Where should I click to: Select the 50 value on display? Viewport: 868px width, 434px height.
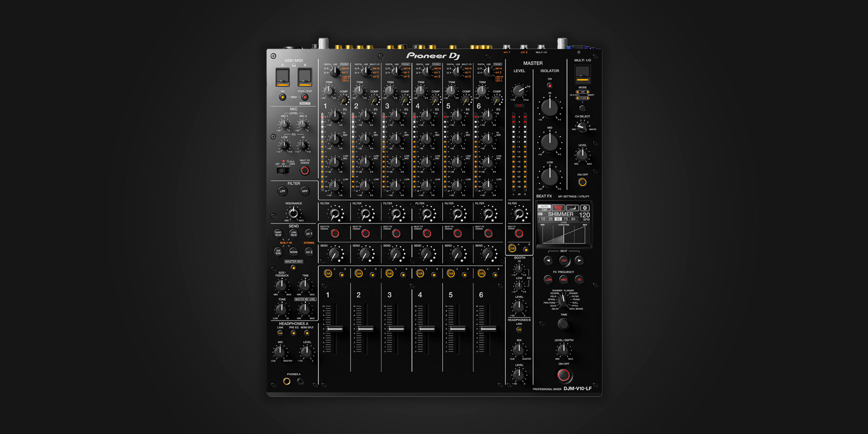click(x=558, y=219)
